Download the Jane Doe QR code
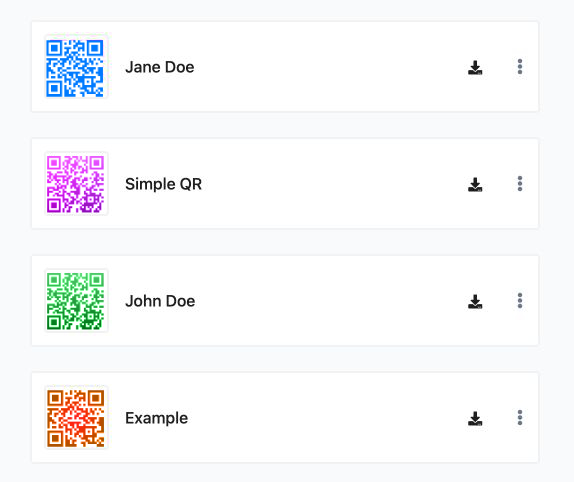Viewport: 574px width, 482px height. pos(475,67)
